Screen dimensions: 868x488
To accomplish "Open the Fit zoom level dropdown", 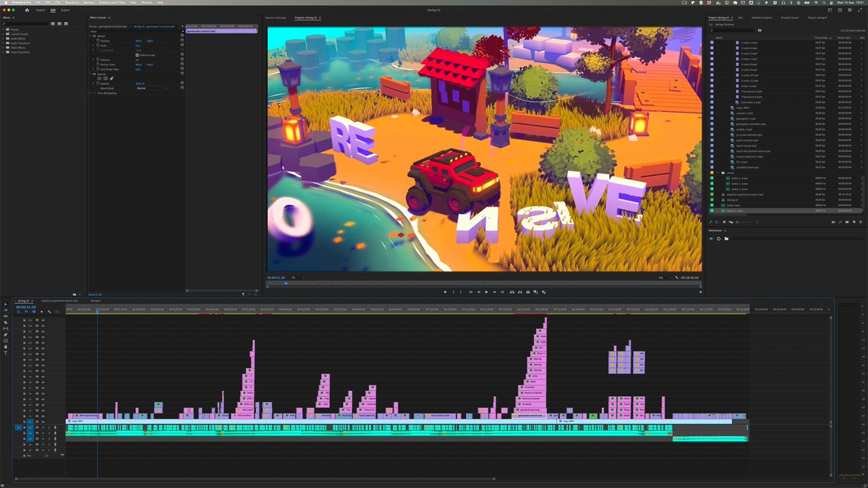I will point(297,278).
